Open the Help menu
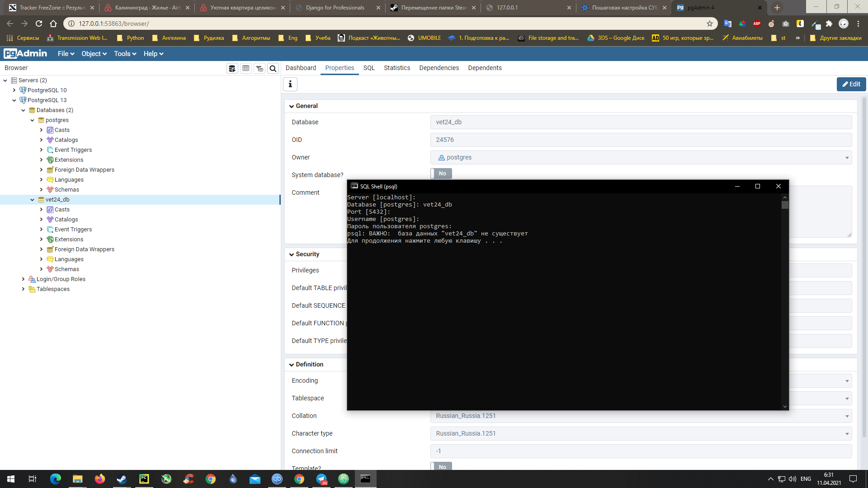868x488 pixels. click(153, 54)
